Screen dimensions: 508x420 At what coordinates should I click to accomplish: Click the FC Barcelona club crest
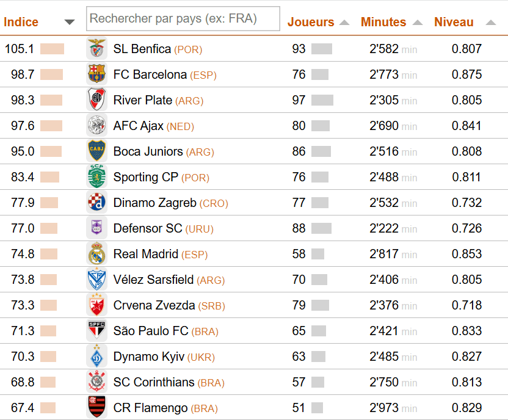(96, 74)
